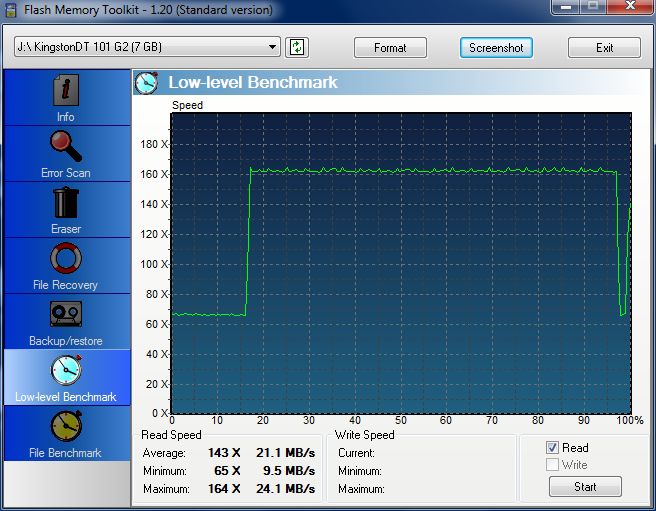
Task: Click the Info sidebar label
Action: [x=66, y=117]
